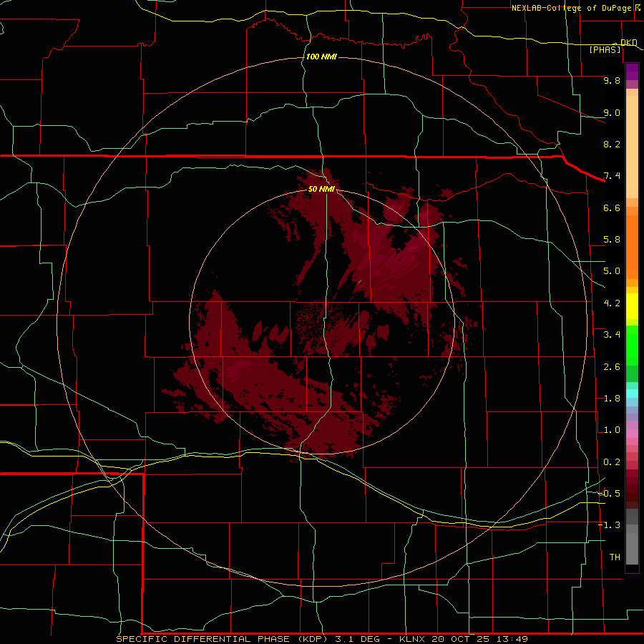Click the 5.8 scale value
The width and height of the screenshot is (644, 644).
(x=612, y=240)
